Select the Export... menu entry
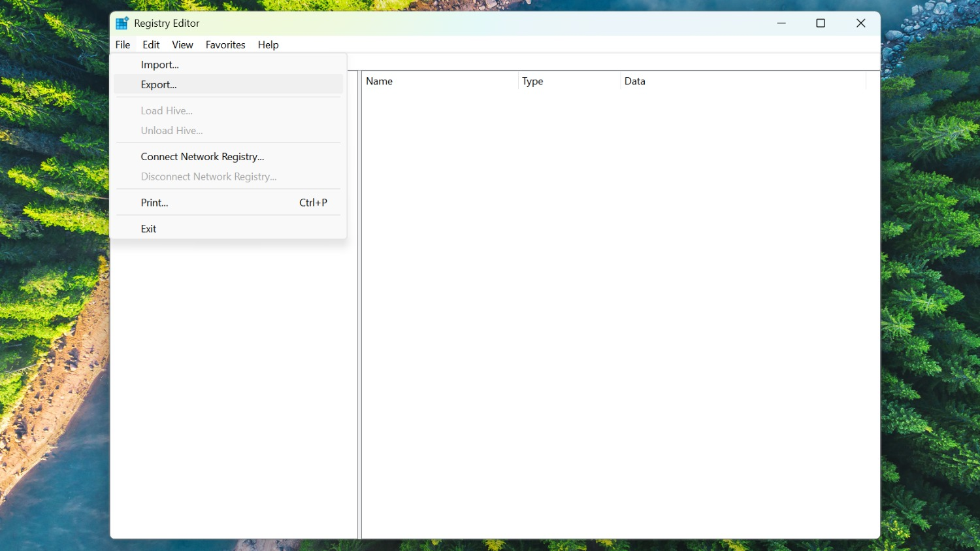This screenshot has height=551, width=980. tap(159, 84)
